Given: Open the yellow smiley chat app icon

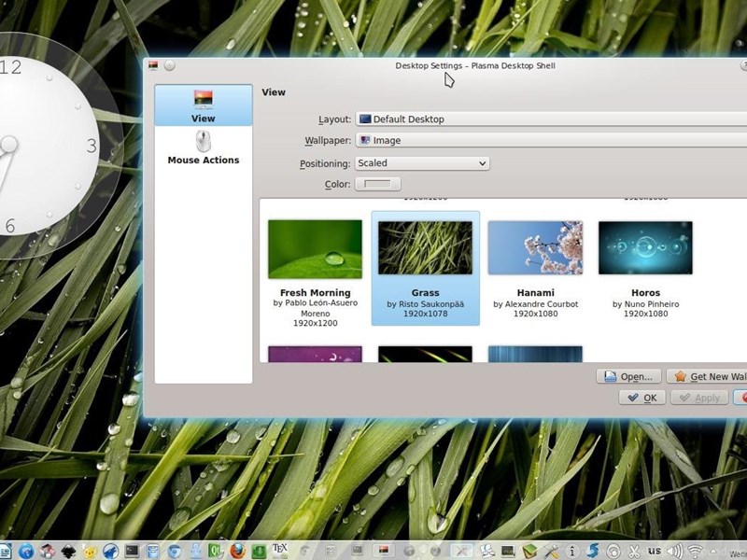Looking at the screenshot, I should (x=90, y=551).
